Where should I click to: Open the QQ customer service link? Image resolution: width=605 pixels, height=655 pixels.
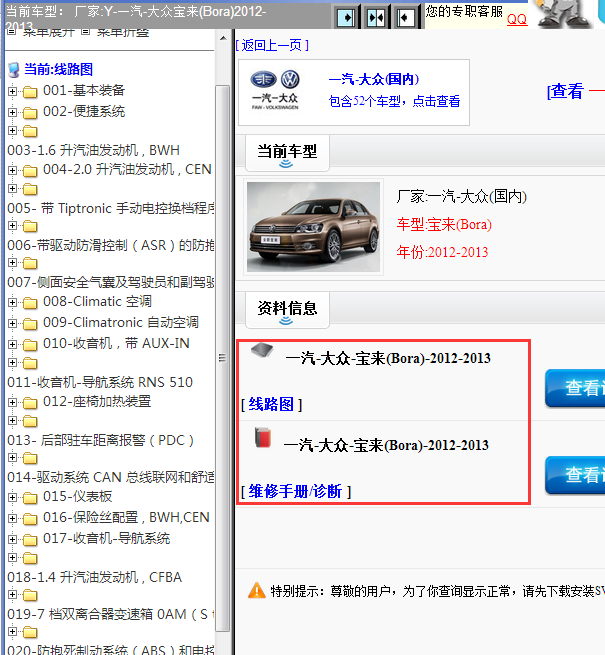click(517, 19)
